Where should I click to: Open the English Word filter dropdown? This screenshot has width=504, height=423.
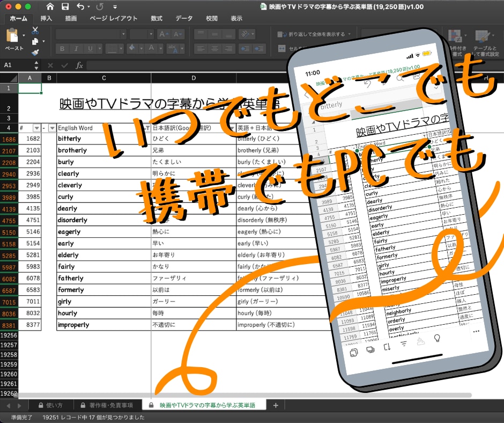click(x=147, y=128)
